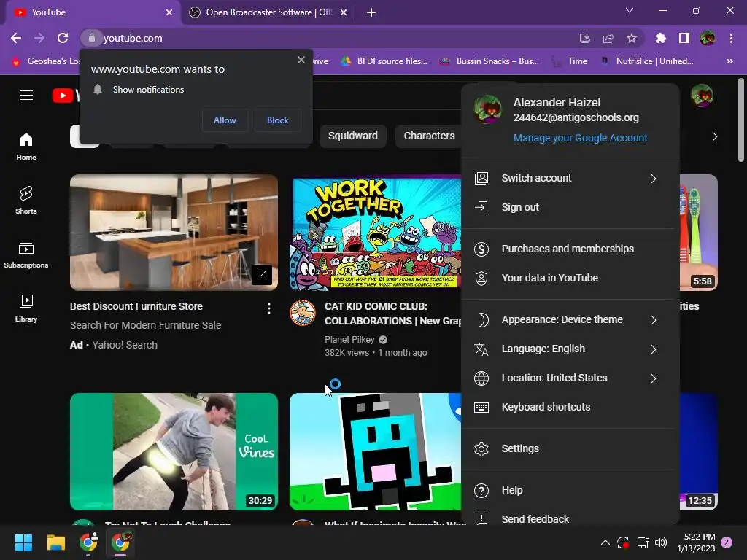Image resolution: width=747 pixels, height=560 pixels.
Task: Open File Explorer from taskbar
Action: coord(55,542)
